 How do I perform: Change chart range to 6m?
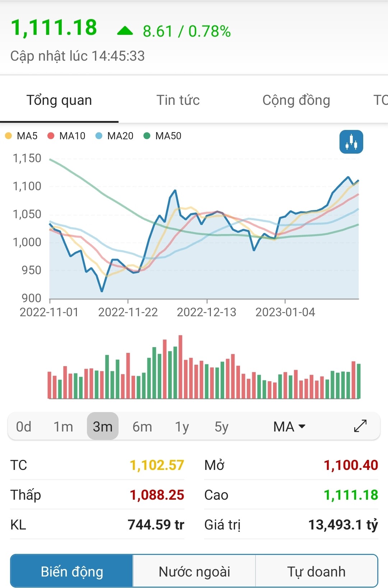click(142, 426)
